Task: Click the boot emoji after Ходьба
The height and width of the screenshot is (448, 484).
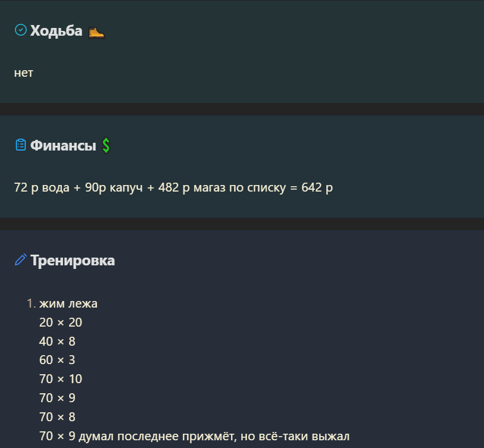Action: pyautogui.click(x=96, y=32)
